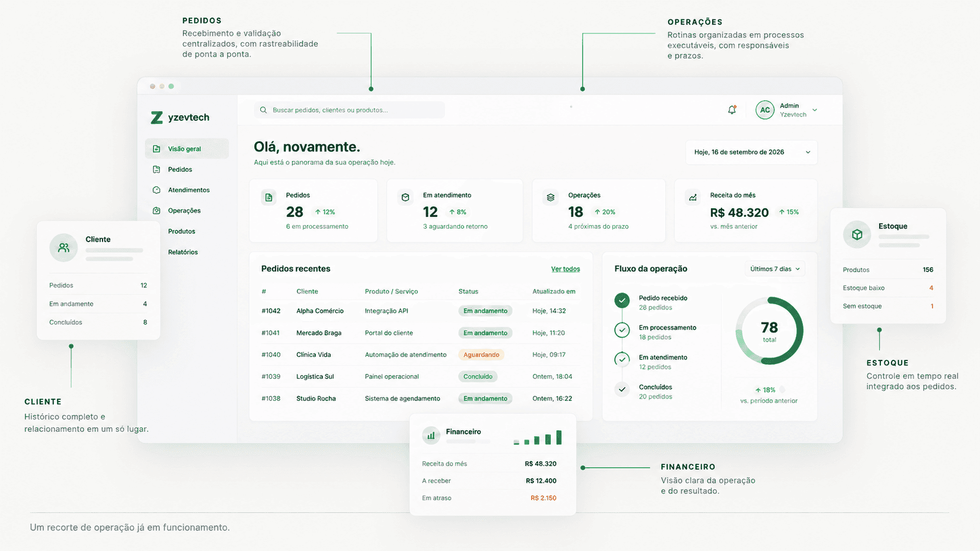The width and height of the screenshot is (980, 551).
Task: Click Clínica Vida client name
Action: coord(314,355)
